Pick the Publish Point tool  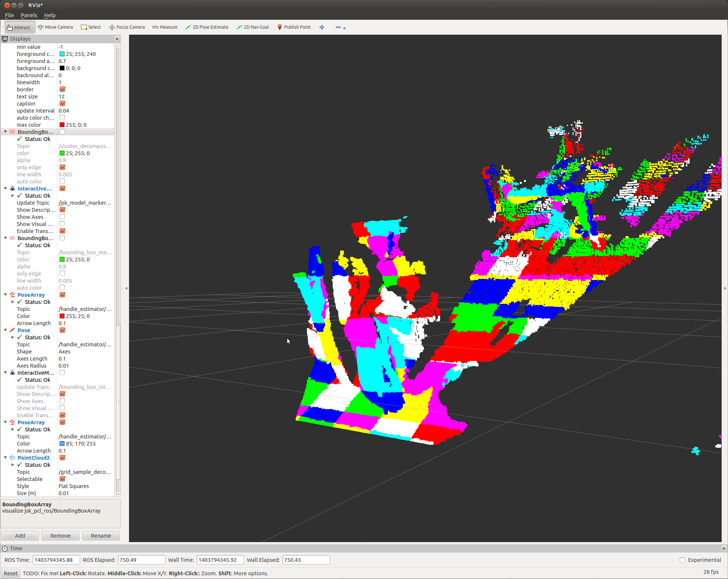pyautogui.click(x=294, y=27)
